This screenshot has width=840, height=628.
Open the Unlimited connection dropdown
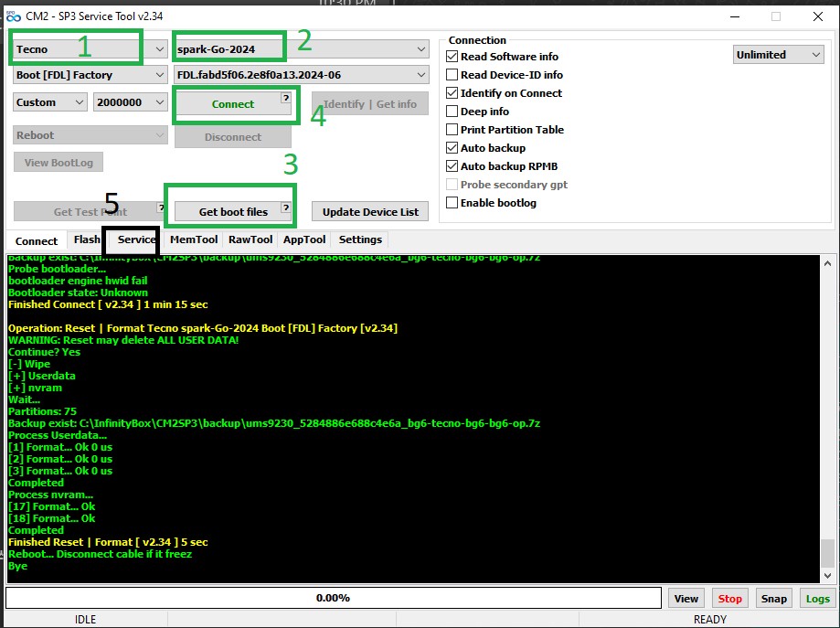tap(779, 55)
